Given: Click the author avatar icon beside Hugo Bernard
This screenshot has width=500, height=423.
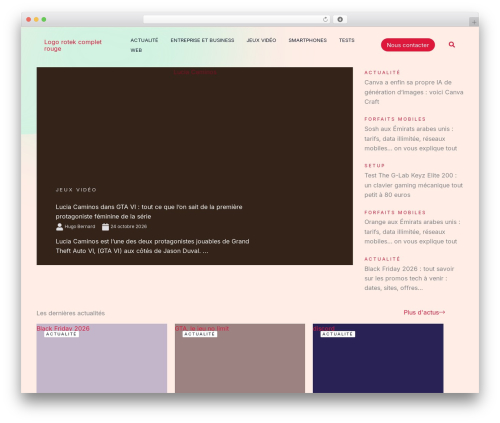Looking at the screenshot, I should pyautogui.click(x=59, y=227).
